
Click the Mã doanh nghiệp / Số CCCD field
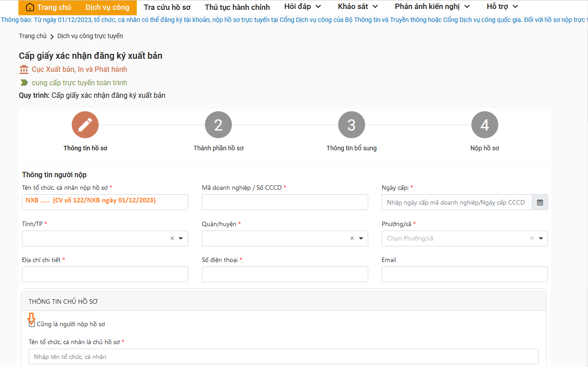pos(285,202)
